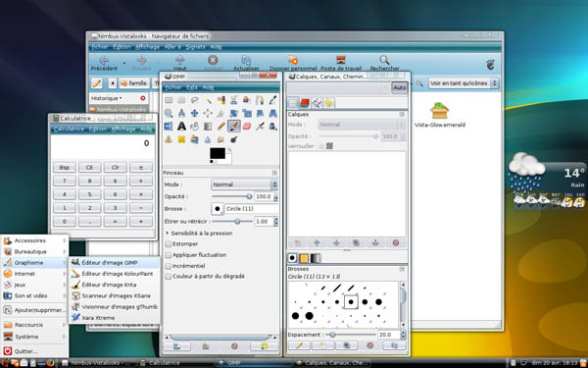This screenshot has width=588, height=368.
Task: Open the Pinceau panel configuration menu button
Action: click(x=274, y=173)
